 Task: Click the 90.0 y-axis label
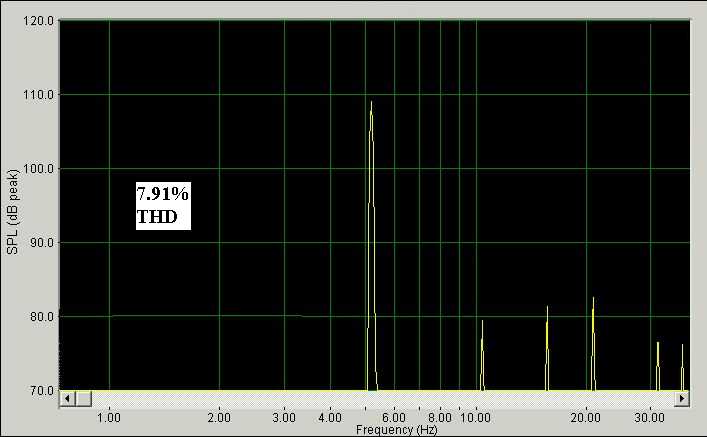pyautogui.click(x=41, y=243)
